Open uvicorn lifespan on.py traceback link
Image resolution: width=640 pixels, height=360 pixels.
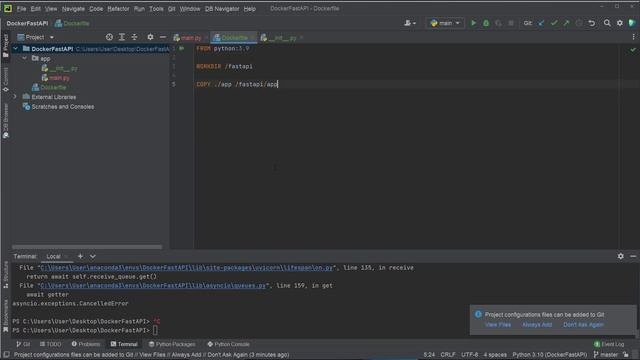187,268
